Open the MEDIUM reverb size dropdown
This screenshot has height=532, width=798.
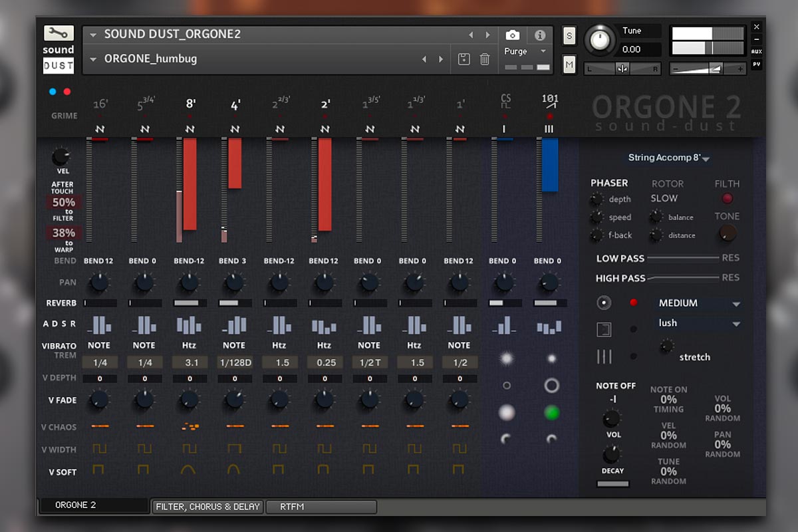[x=698, y=303]
